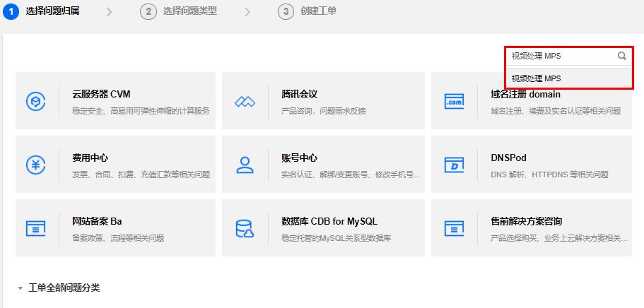Screen dimensions: 644x308
Task: Select the 视频处理 MPS dropdown suggestion
Action: tap(568, 78)
